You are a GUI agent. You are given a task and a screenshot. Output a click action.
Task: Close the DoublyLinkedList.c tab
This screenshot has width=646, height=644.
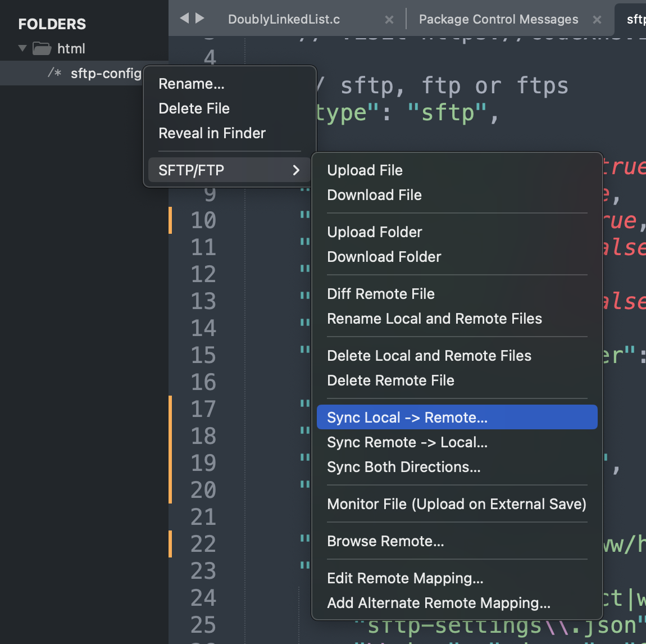[389, 19]
